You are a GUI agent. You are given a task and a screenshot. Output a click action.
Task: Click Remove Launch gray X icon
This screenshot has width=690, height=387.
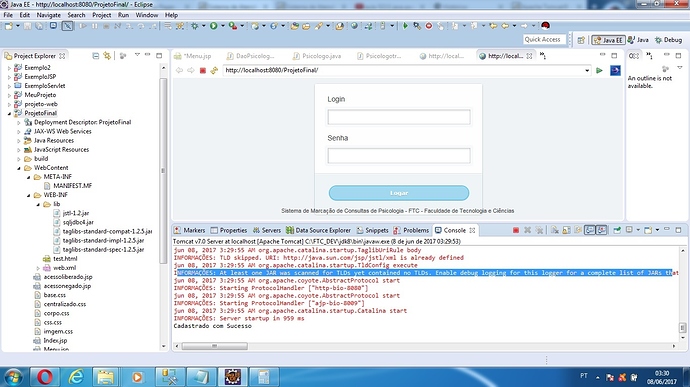(x=527, y=230)
